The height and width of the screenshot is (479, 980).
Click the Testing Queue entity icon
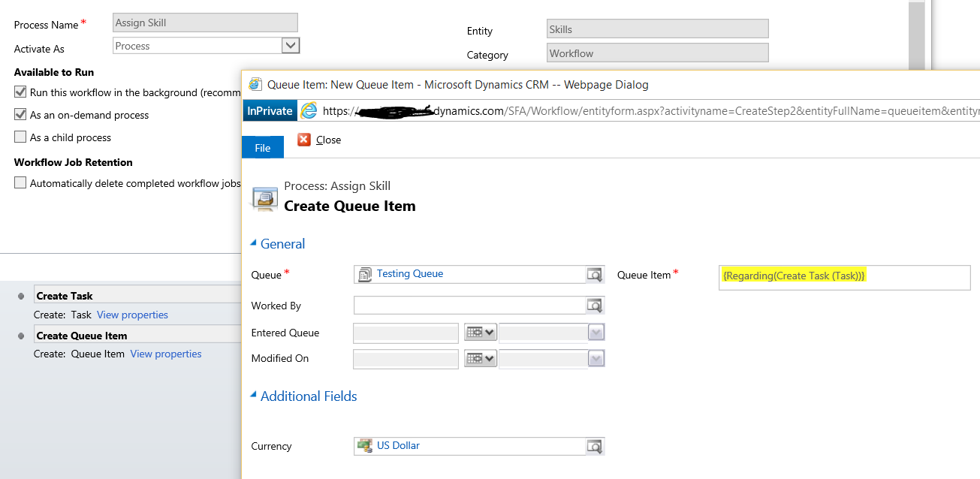click(365, 275)
